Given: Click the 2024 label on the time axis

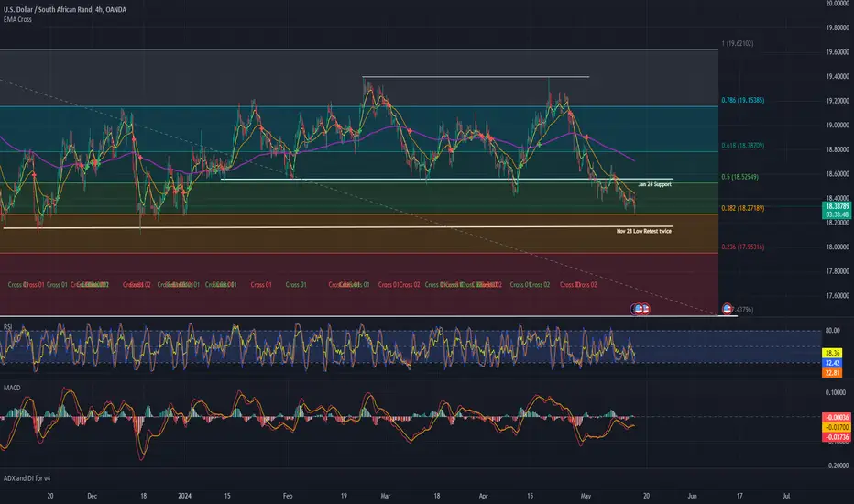Looking at the screenshot, I should 184,496.
